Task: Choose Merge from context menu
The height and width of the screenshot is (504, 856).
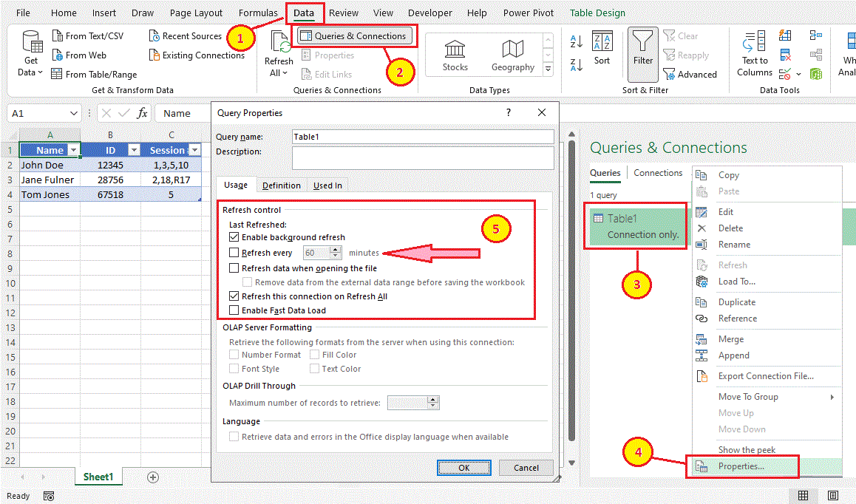Action: pyautogui.click(x=730, y=339)
